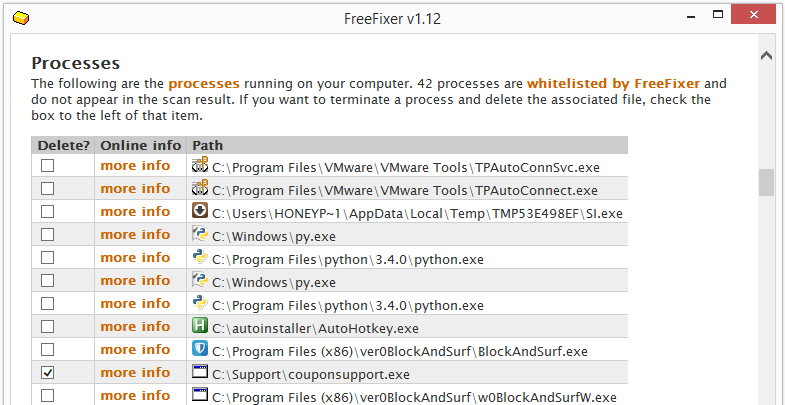Viewport: 785px width, 405px height.
Task: Click the SI.exe download arrow icon
Action: pos(200,211)
